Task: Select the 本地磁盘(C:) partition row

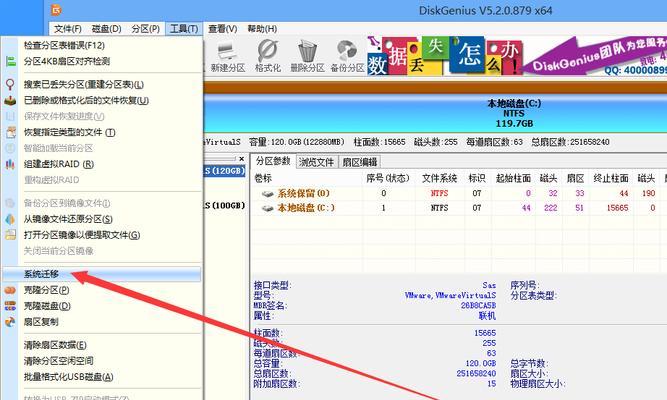Action: [x=459, y=208]
